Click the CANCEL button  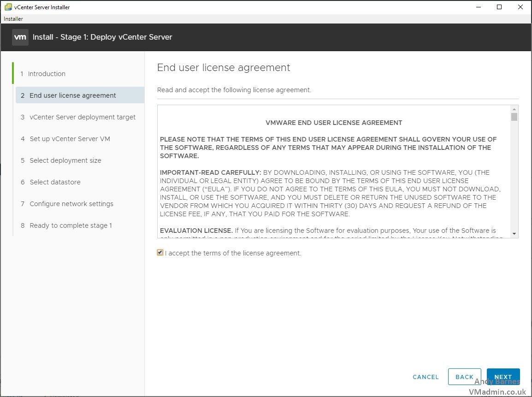tap(426, 377)
